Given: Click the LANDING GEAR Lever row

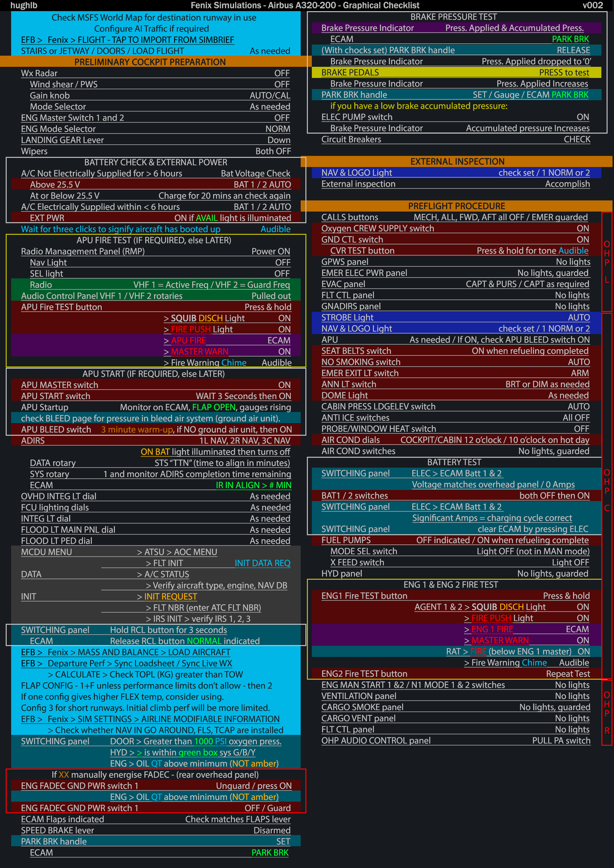Looking at the screenshot, I should pyautogui.click(x=155, y=140).
